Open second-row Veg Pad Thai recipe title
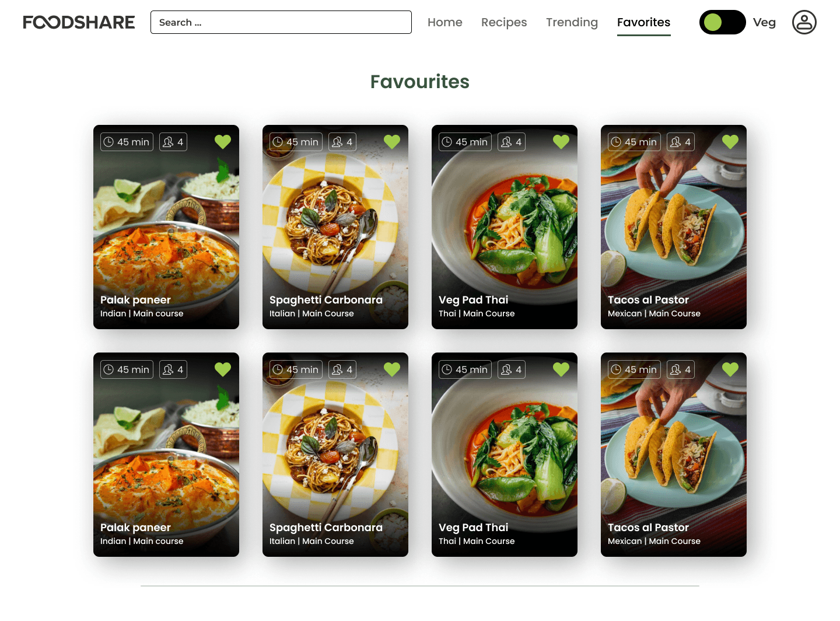 [x=474, y=527]
